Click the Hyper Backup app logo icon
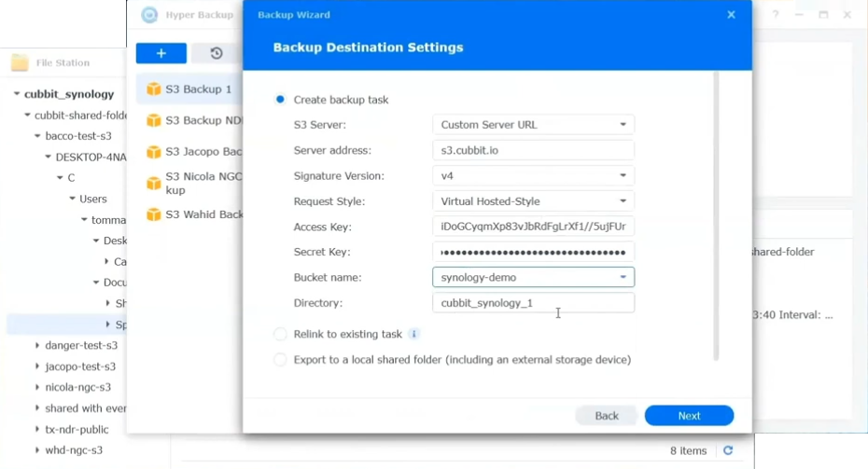This screenshot has height=469, width=868. point(149,15)
